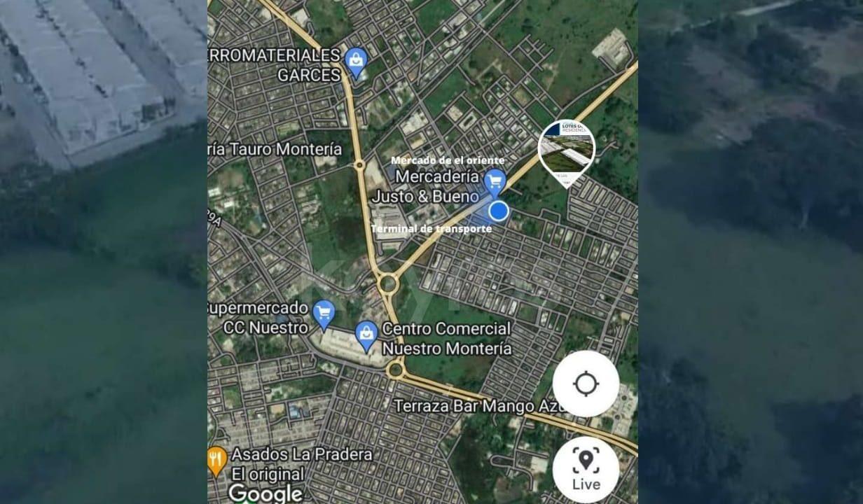
Task: Tap the Terminal de transporte label
Action: point(431,229)
